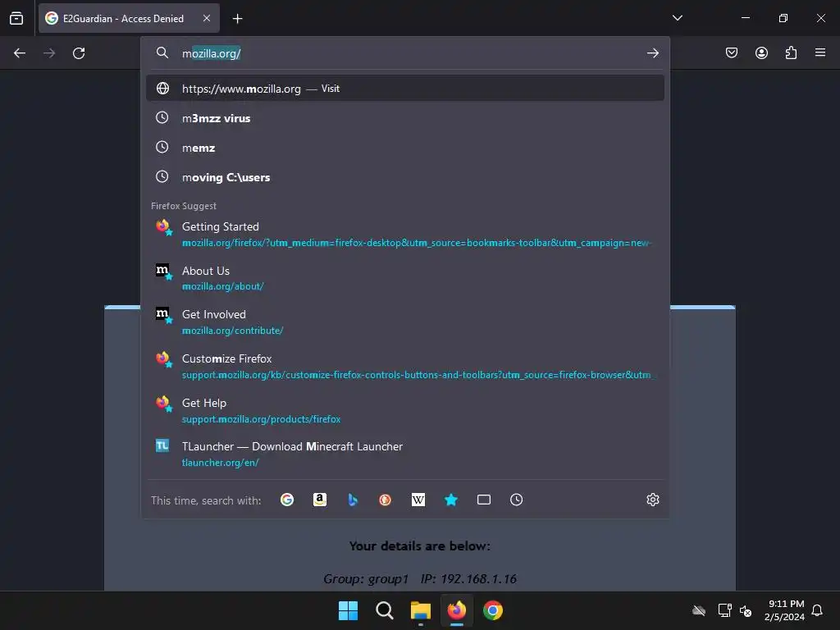This screenshot has height=630, width=840.
Task: Open Getting Started bookmark suggestion
Action: click(405, 234)
